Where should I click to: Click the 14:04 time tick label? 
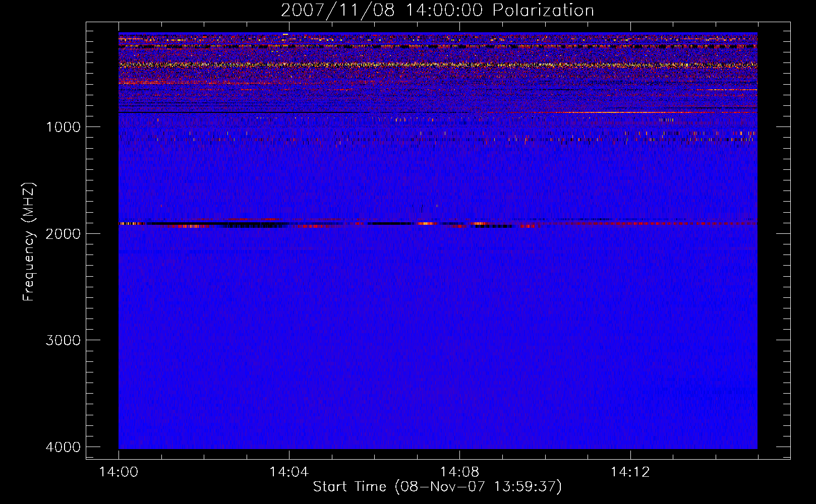tap(289, 472)
